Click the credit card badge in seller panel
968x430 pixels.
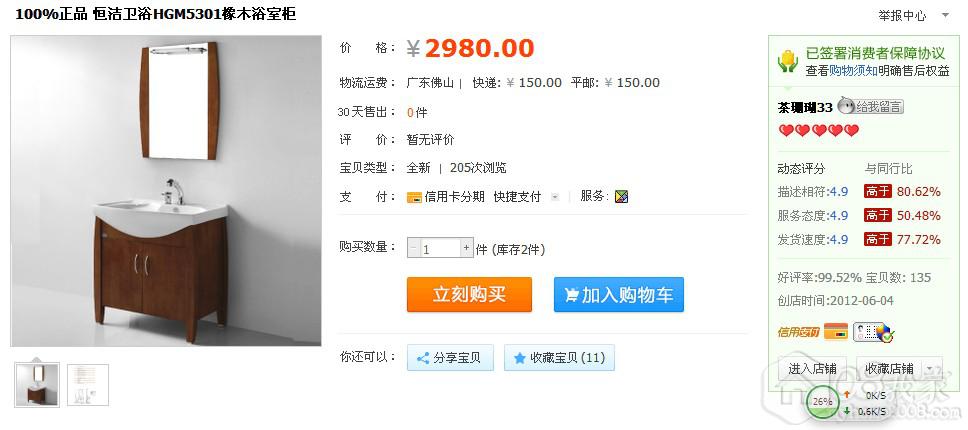[x=836, y=332]
